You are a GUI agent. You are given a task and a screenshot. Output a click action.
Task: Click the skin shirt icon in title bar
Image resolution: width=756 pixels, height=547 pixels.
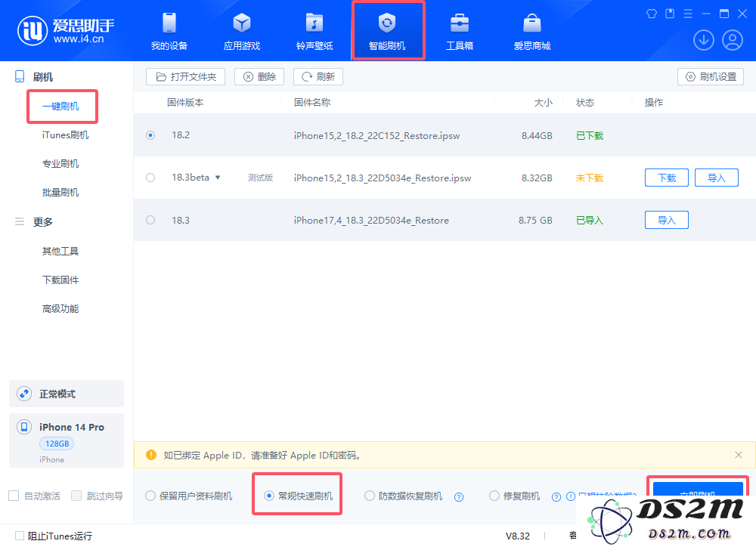pyautogui.click(x=652, y=14)
